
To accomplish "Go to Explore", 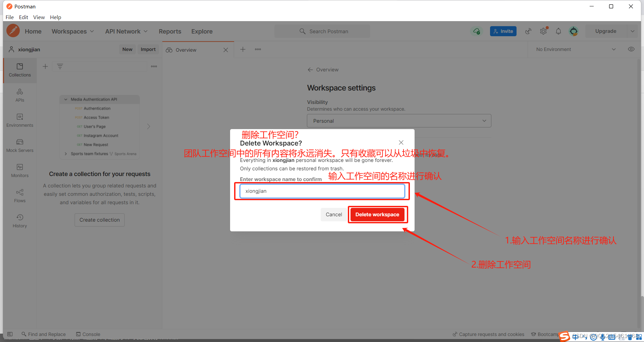I will (202, 31).
